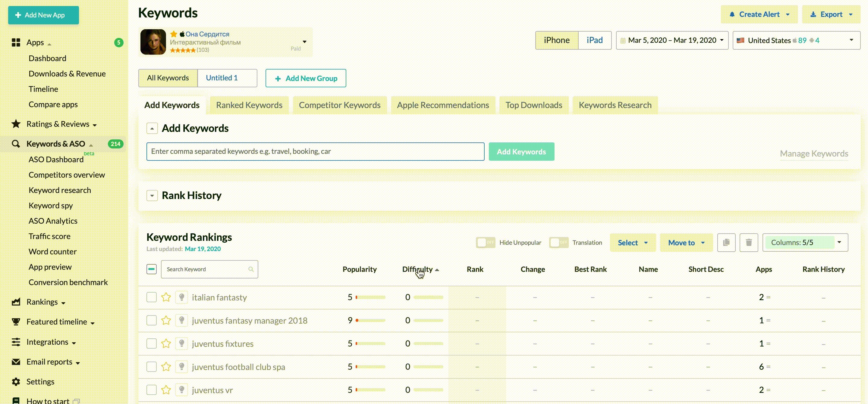This screenshot has width=868, height=404.
Task: Click the search magnifier in Search Keyword
Action: [251, 269]
